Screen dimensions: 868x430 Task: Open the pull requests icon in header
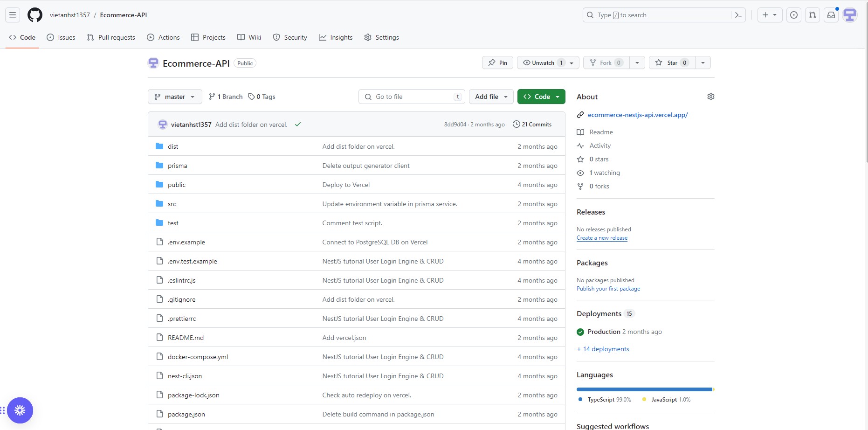tap(813, 15)
